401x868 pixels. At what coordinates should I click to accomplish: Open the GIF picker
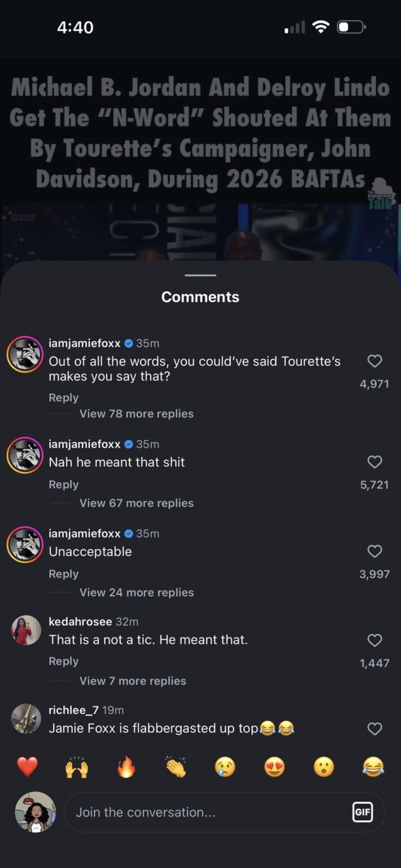coord(363,812)
